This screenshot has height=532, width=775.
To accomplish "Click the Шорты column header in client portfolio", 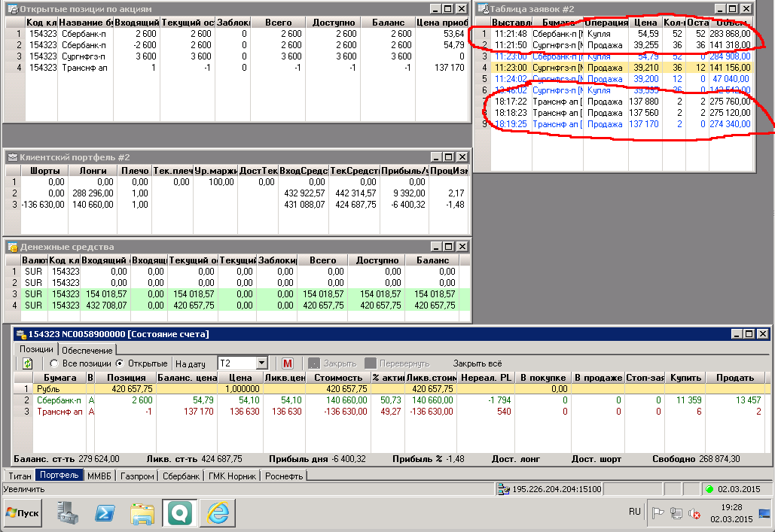I will pos(45,170).
